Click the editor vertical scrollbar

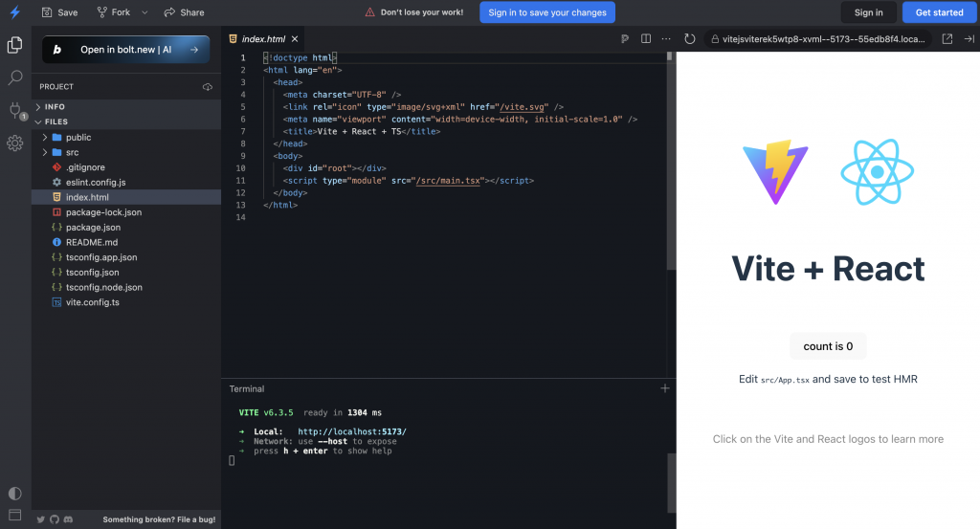coord(671,161)
